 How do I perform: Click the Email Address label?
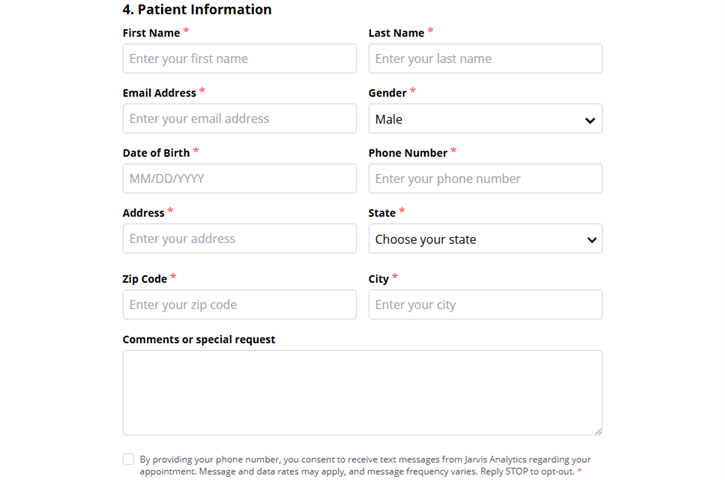(x=159, y=93)
